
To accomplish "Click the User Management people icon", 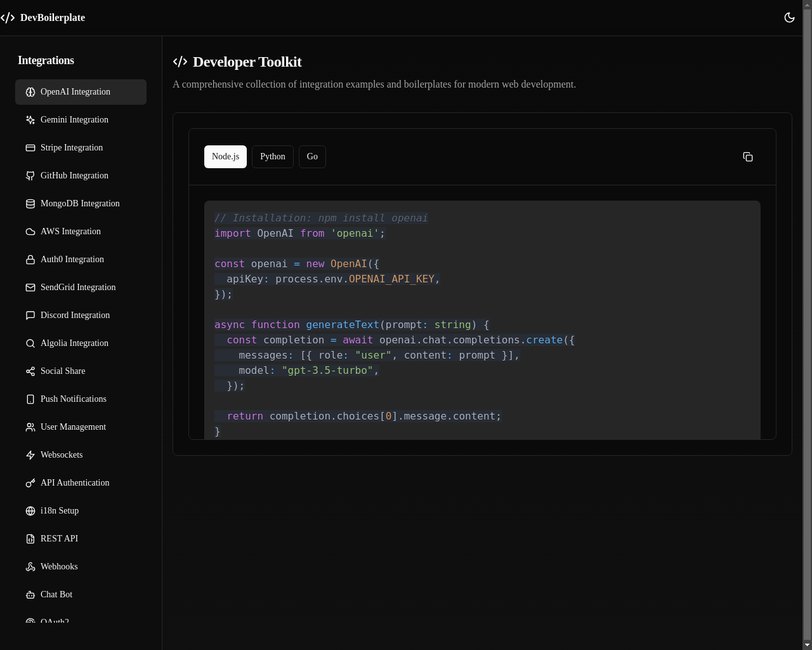I will tap(30, 427).
